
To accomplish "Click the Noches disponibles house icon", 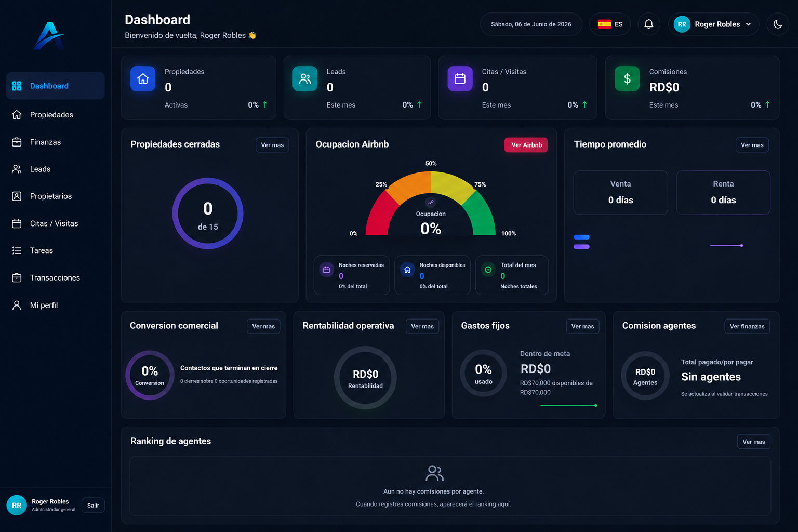I will point(407,270).
